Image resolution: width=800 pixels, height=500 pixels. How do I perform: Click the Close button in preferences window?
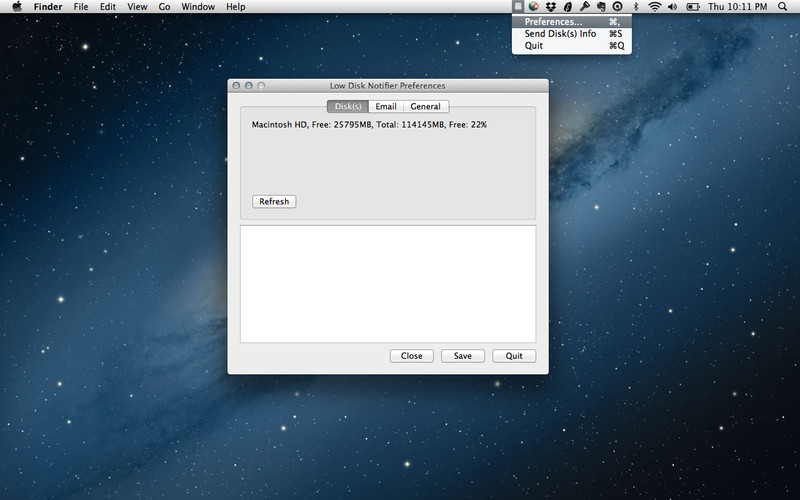412,356
